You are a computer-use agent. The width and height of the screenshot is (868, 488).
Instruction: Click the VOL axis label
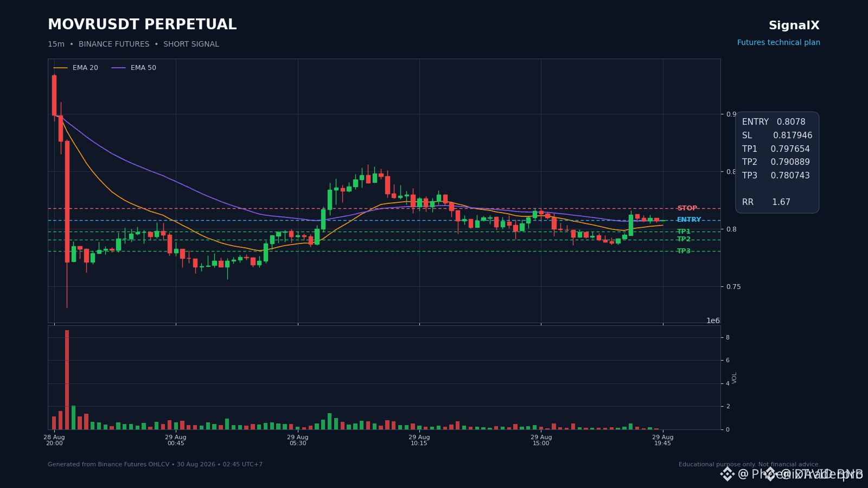(x=735, y=378)
